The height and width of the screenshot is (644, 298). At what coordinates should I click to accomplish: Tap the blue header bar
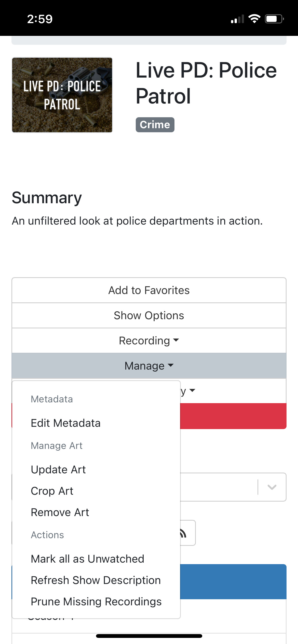click(x=233, y=581)
